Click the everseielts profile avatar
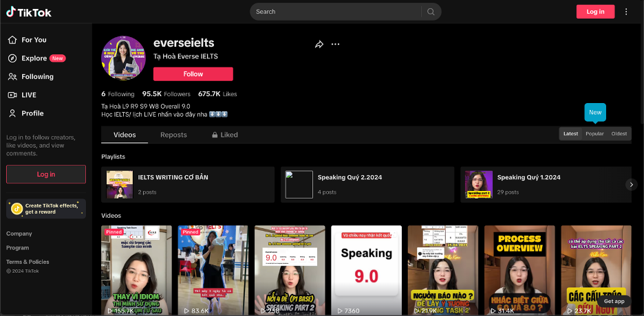Viewport: 644px width, 316px height. pyautogui.click(x=124, y=58)
